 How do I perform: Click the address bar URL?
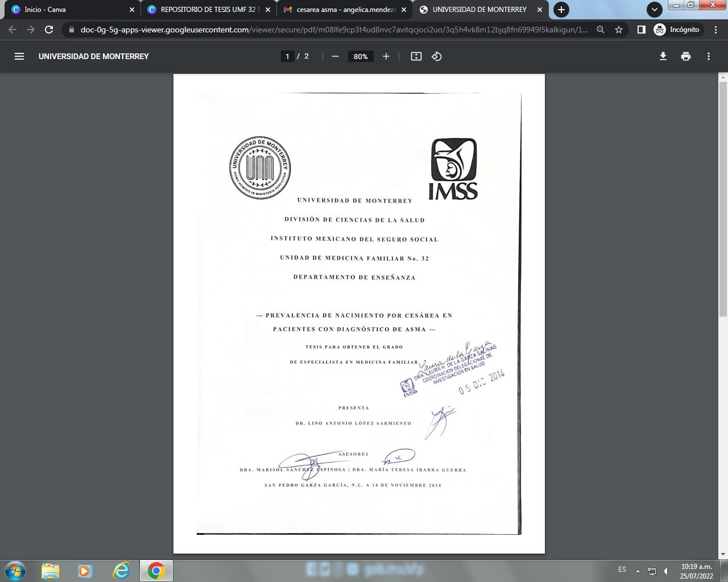click(x=334, y=30)
